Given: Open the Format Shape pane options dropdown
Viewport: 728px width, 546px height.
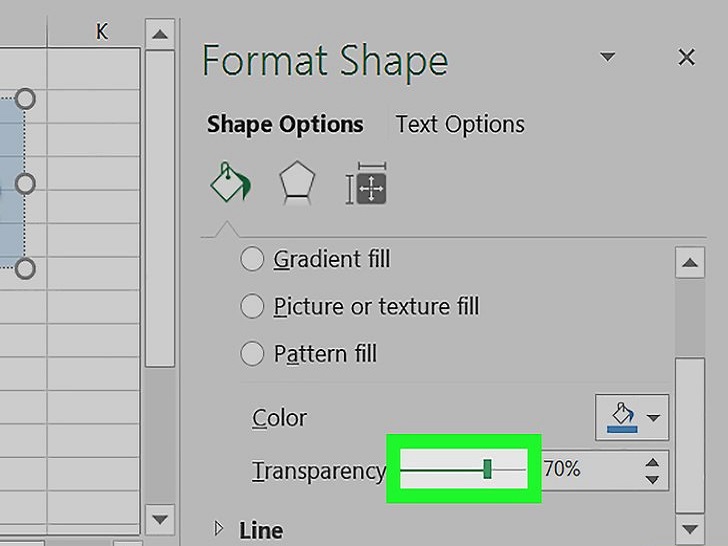Looking at the screenshot, I should (x=607, y=57).
